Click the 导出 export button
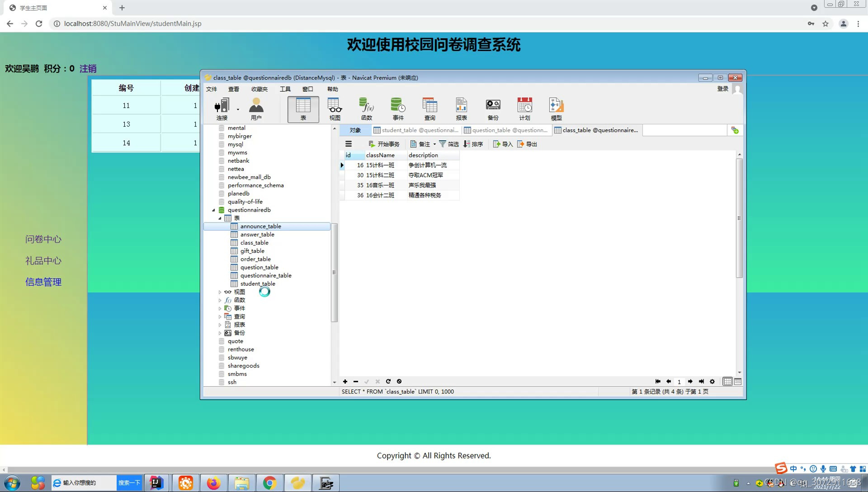Screen dimensions: 868x492 (x=527, y=144)
